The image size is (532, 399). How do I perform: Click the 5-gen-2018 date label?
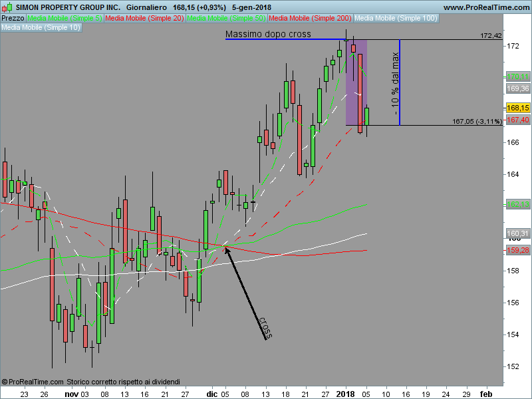click(251, 7)
